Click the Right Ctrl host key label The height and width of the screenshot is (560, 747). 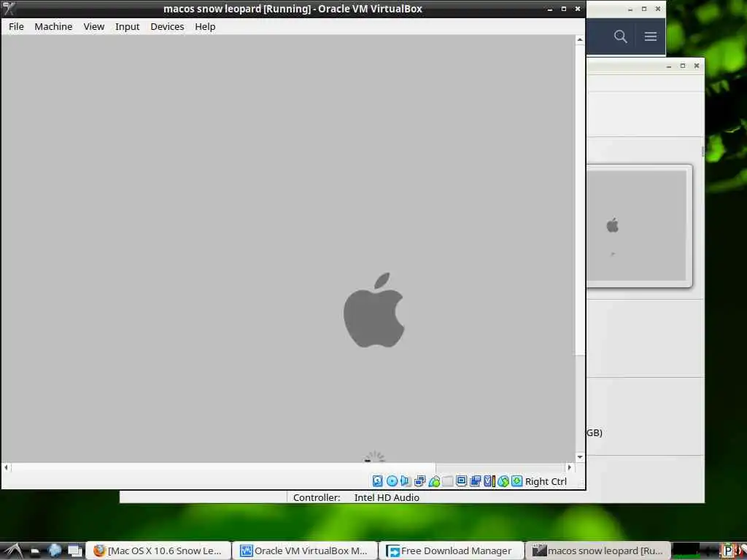(546, 481)
